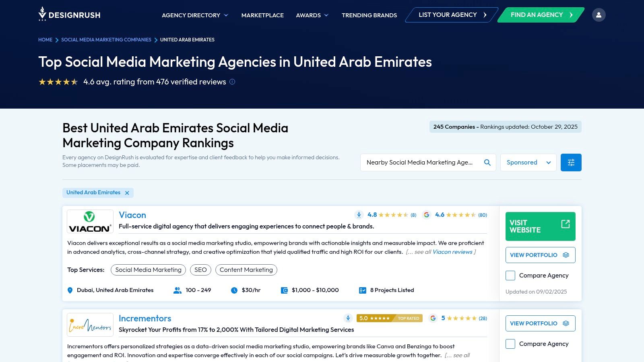Image resolution: width=644 pixels, height=362 pixels.
Task: Click Viacon's Google rating icon
Action: 427,215
